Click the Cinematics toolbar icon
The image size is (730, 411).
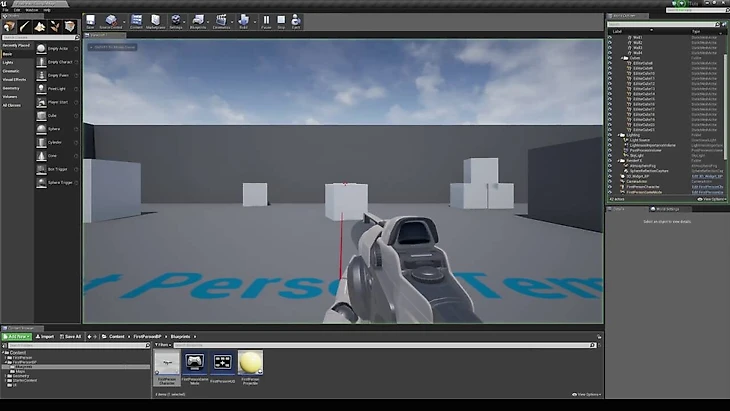[222, 20]
